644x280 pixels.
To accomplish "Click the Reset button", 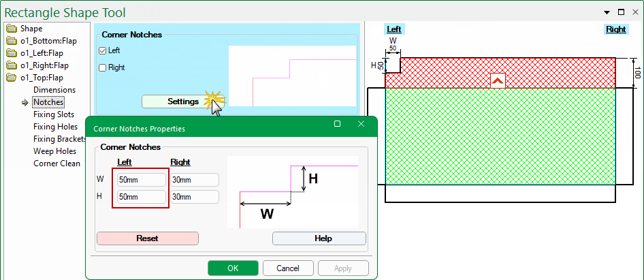I will click(x=148, y=238).
